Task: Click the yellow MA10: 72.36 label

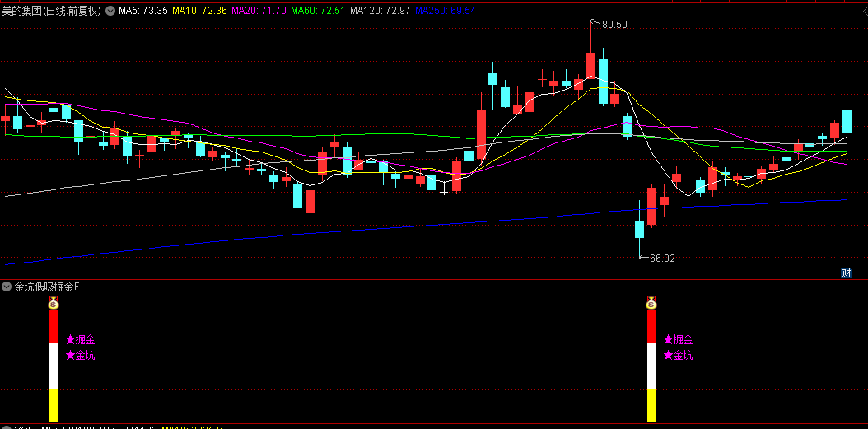Action: coord(200,11)
